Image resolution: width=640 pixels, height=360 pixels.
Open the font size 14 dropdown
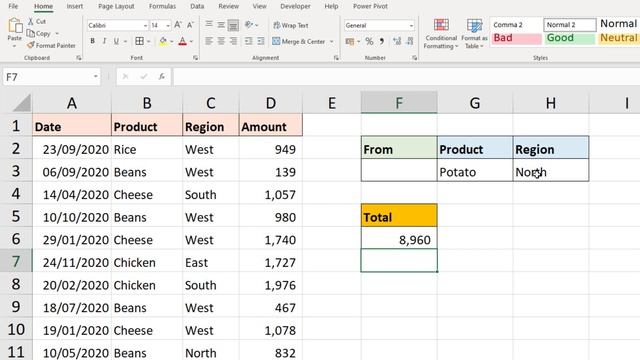click(168, 25)
